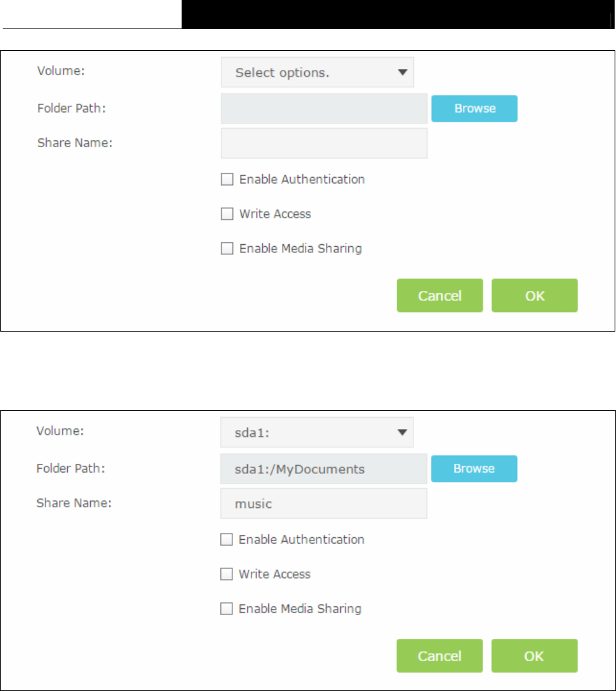This screenshot has height=691, width=616.
Task: Click the Share Name field containing music
Action: point(324,503)
